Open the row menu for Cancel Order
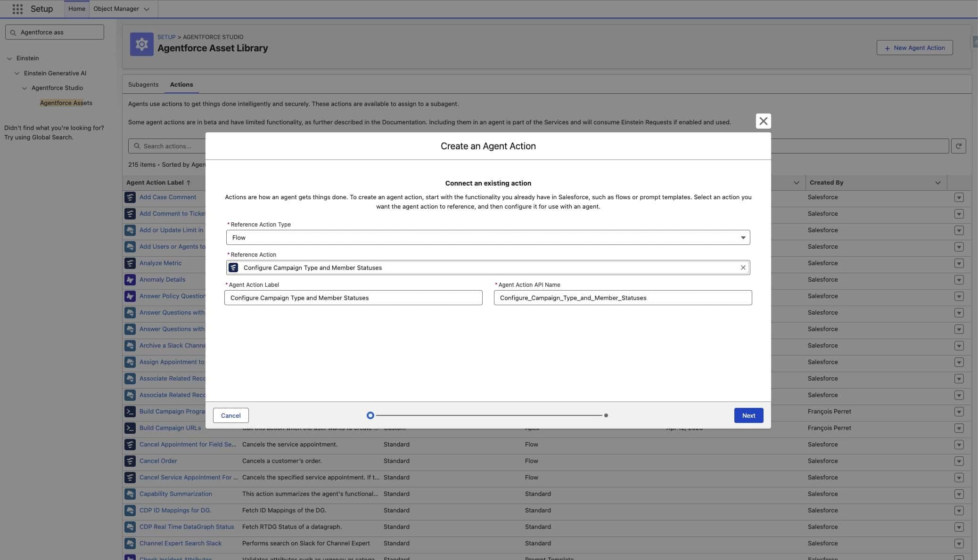The image size is (978, 560). point(959,461)
